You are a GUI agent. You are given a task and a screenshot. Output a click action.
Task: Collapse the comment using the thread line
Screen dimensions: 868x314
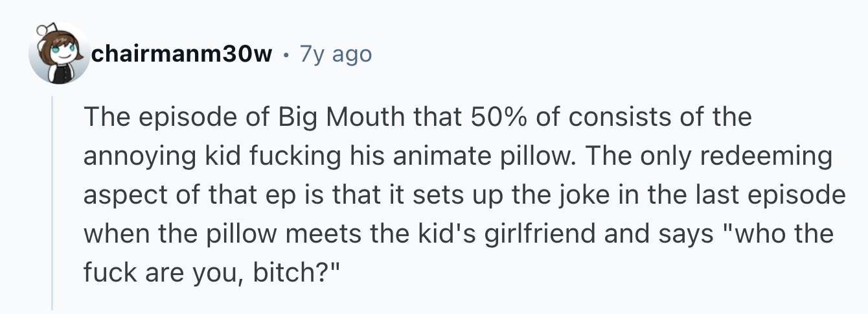(52, 201)
